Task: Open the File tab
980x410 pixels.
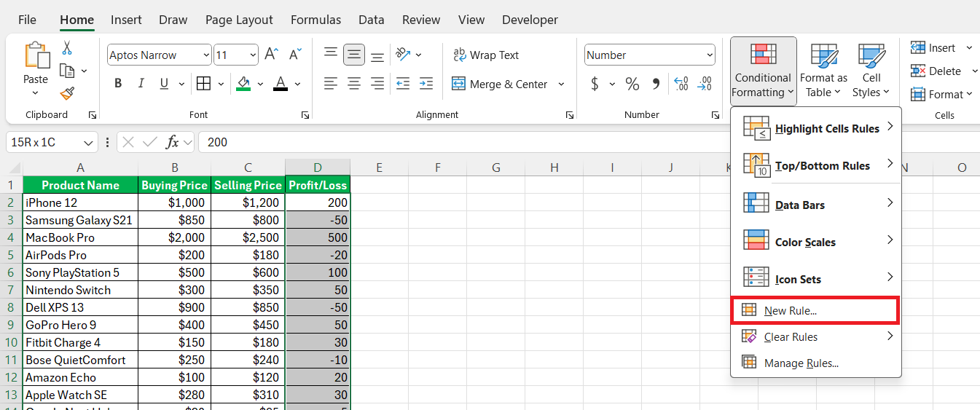Action: (27, 20)
